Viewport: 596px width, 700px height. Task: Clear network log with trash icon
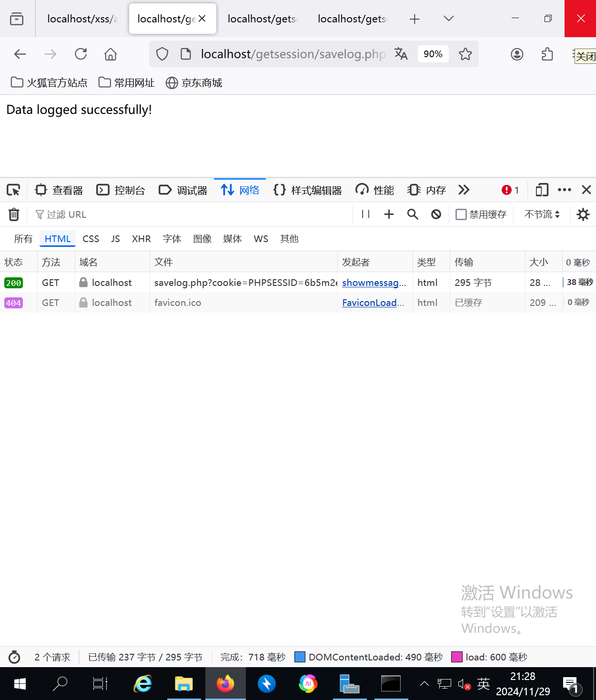[14, 214]
